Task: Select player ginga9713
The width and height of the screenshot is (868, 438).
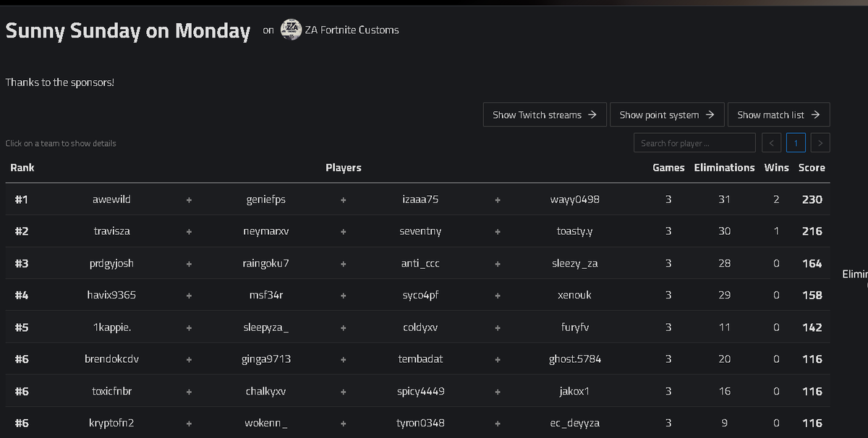Action: pyautogui.click(x=266, y=359)
